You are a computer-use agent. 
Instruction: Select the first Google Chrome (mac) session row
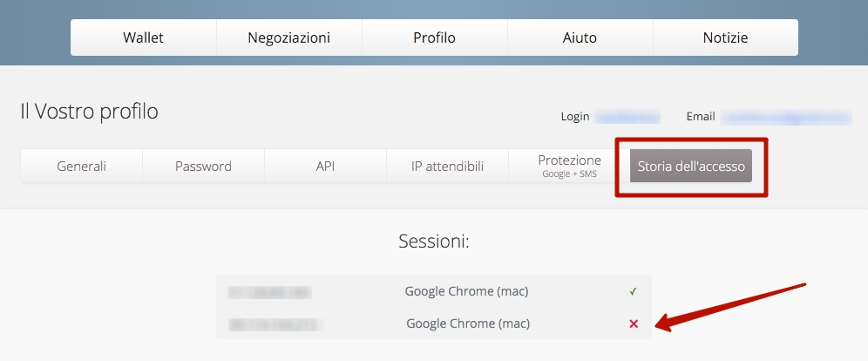tap(434, 291)
